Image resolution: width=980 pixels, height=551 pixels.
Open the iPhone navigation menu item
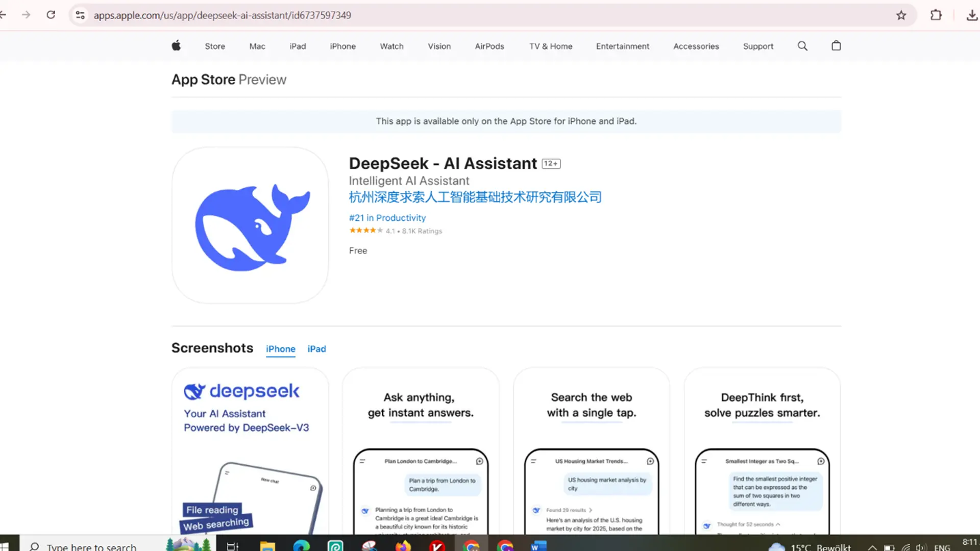pos(342,46)
